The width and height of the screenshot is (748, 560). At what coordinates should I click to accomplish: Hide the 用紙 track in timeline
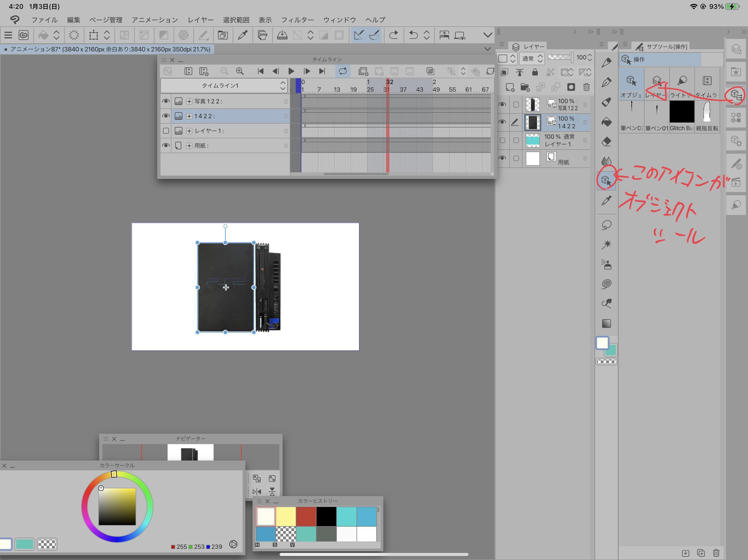(x=166, y=145)
